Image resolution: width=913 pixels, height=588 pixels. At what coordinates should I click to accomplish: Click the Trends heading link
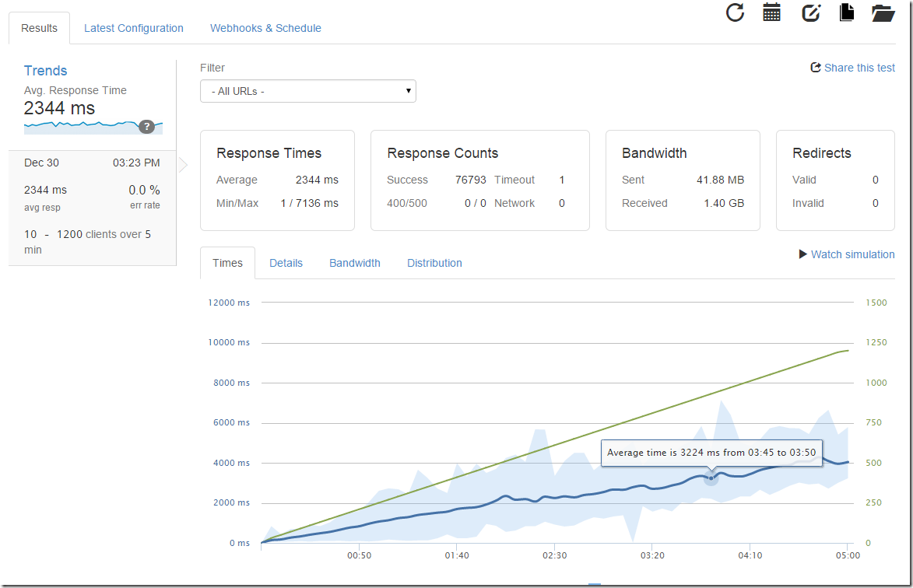tap(45, 70)
